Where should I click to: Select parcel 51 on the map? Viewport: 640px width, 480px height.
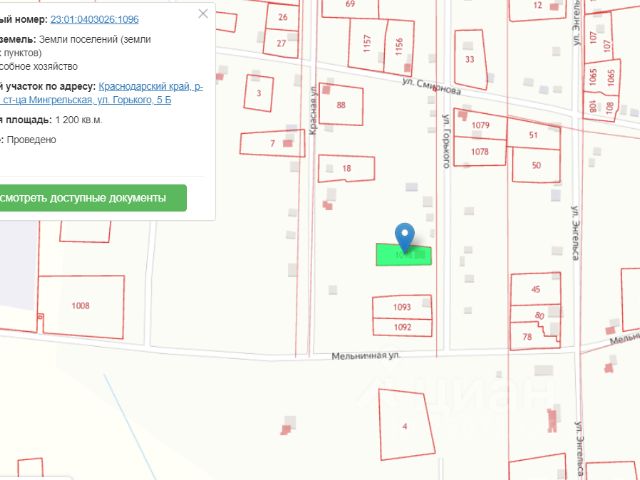click(x=534, y=134)
